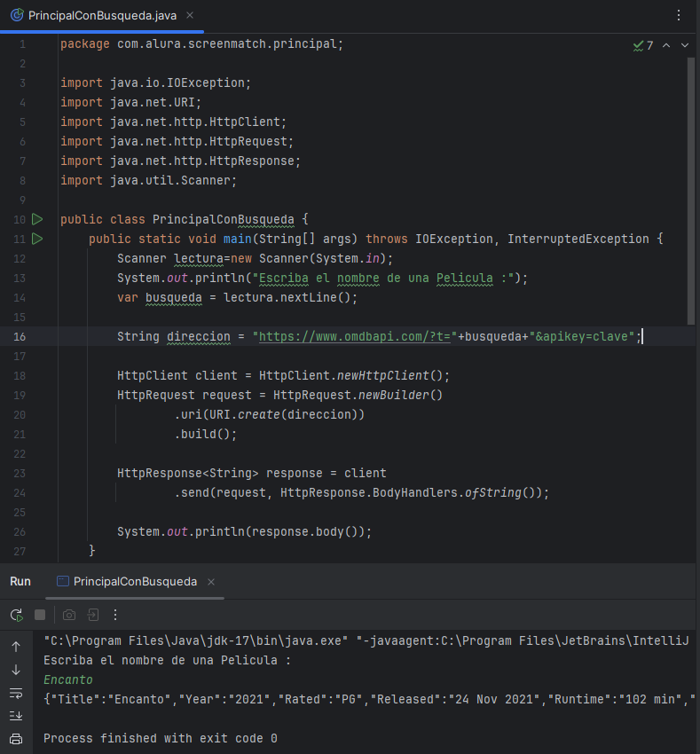The image size is (700, 754).
Task: Stop the running process with the stop icon
Action: [x=40, y=615]
